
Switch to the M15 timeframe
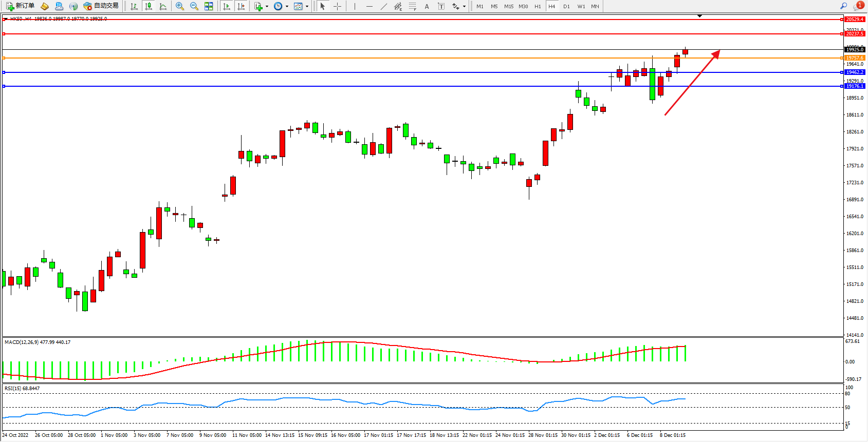pos(508,6)
